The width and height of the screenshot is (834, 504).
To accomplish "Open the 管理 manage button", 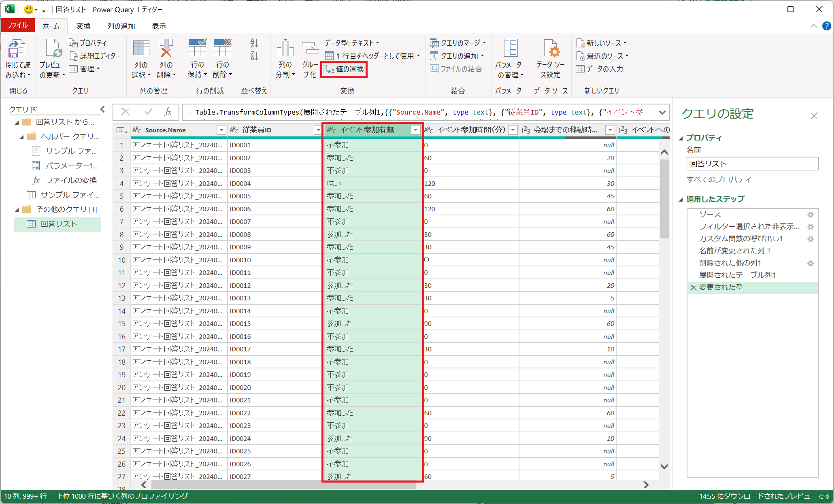I will (x=84, y=69).
